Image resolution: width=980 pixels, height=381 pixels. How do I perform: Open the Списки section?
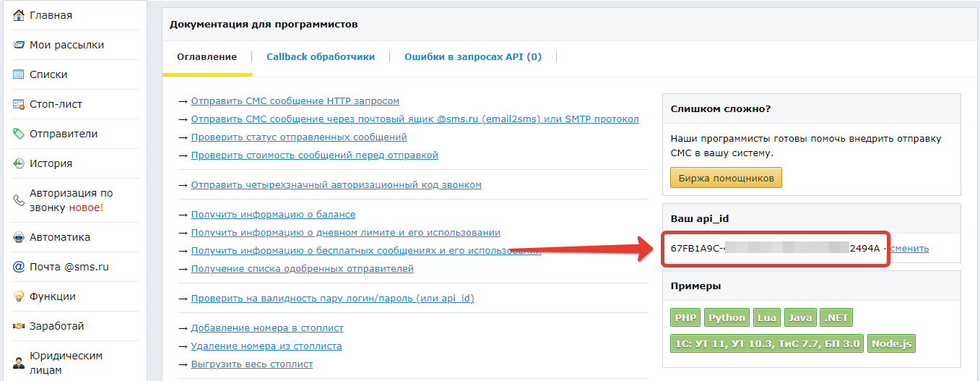48,74
